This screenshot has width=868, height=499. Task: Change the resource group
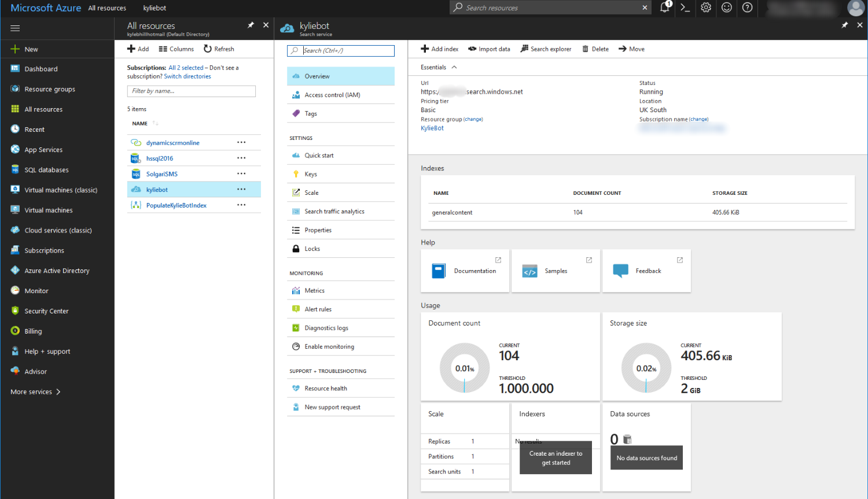click(473, 119)
